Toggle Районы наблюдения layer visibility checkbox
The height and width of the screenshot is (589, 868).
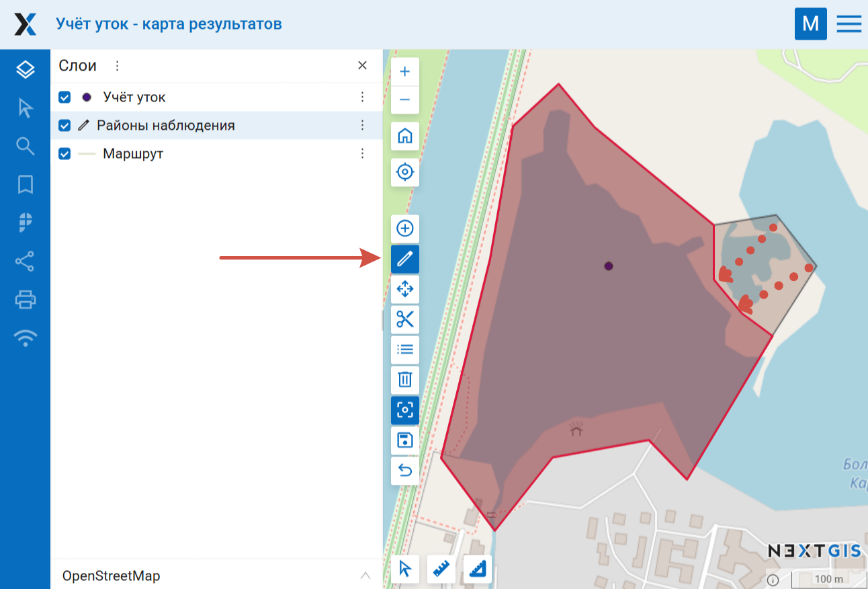click(64, 126)
